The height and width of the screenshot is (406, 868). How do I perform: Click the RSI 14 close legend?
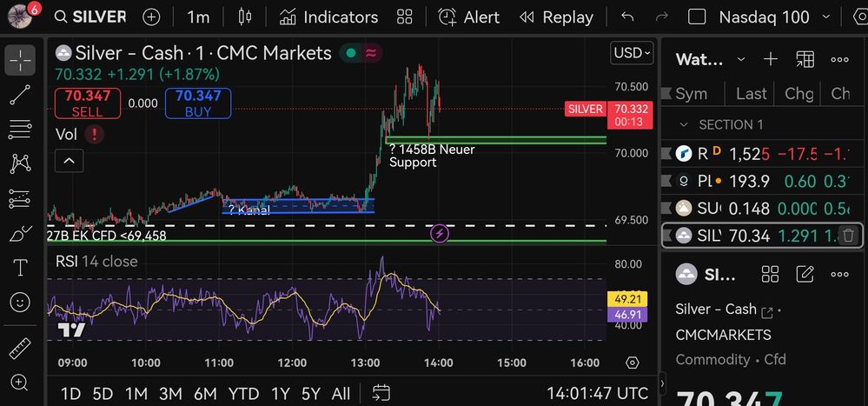[96, 261]
